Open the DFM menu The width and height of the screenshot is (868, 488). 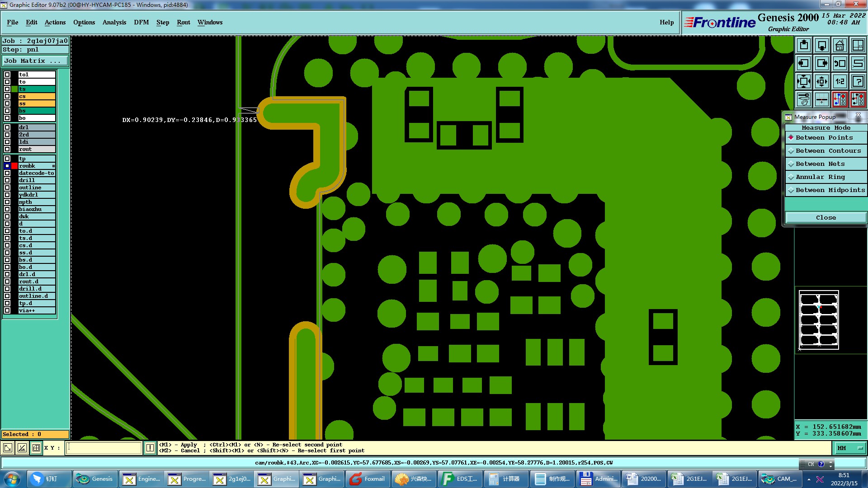pos(141,23)
